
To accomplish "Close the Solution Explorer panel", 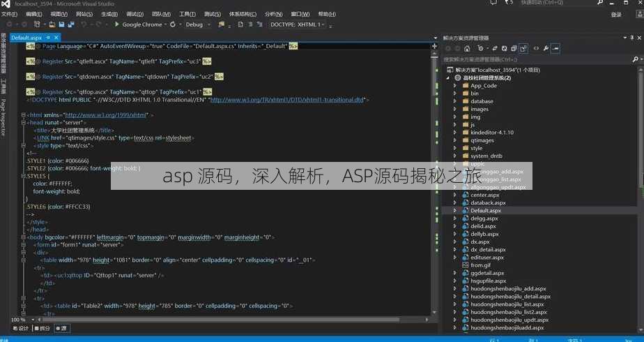I will (639, 38).
